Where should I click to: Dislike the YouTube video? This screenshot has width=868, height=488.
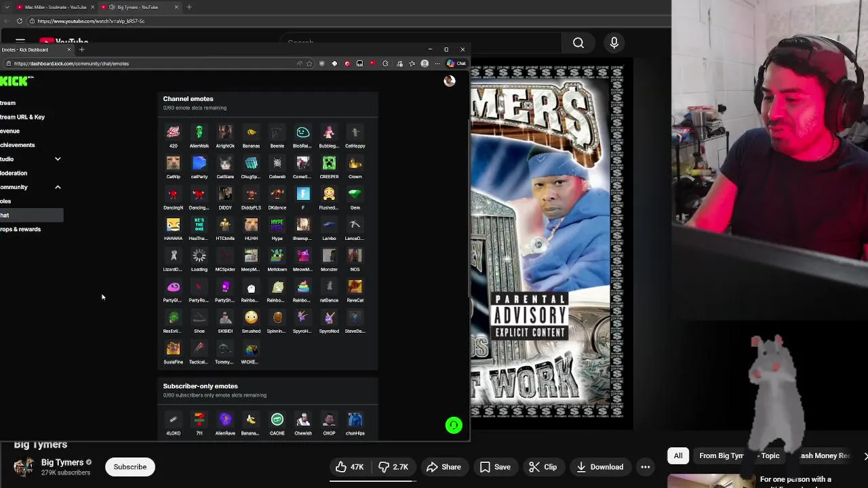(x=393, y=467)
